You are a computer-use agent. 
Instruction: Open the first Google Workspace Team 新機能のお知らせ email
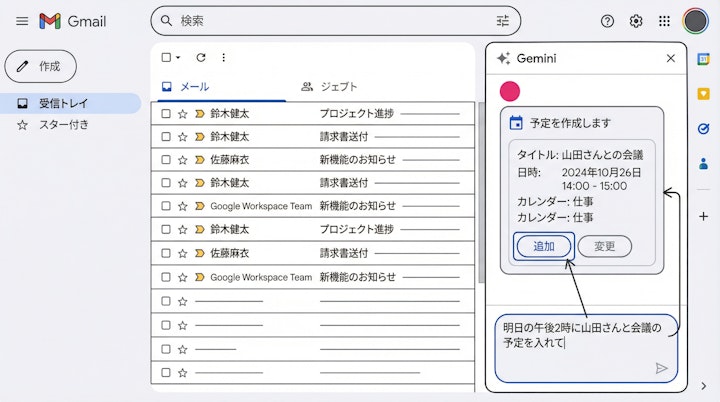pos(312,206)
